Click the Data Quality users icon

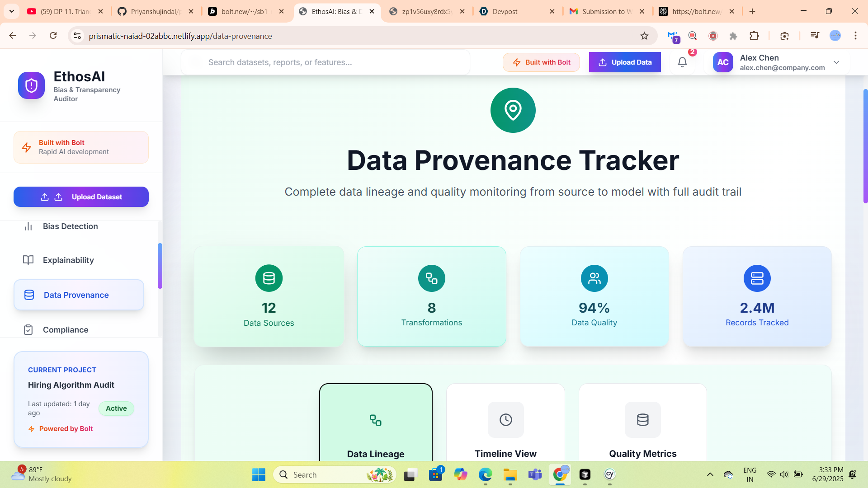click(594, 278)
